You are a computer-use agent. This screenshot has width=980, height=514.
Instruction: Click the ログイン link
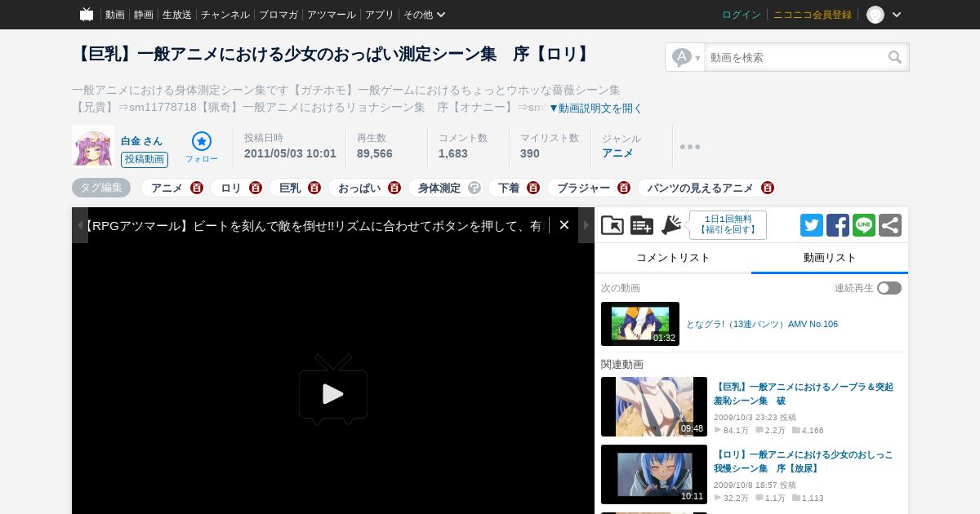[x=742, y=15]
